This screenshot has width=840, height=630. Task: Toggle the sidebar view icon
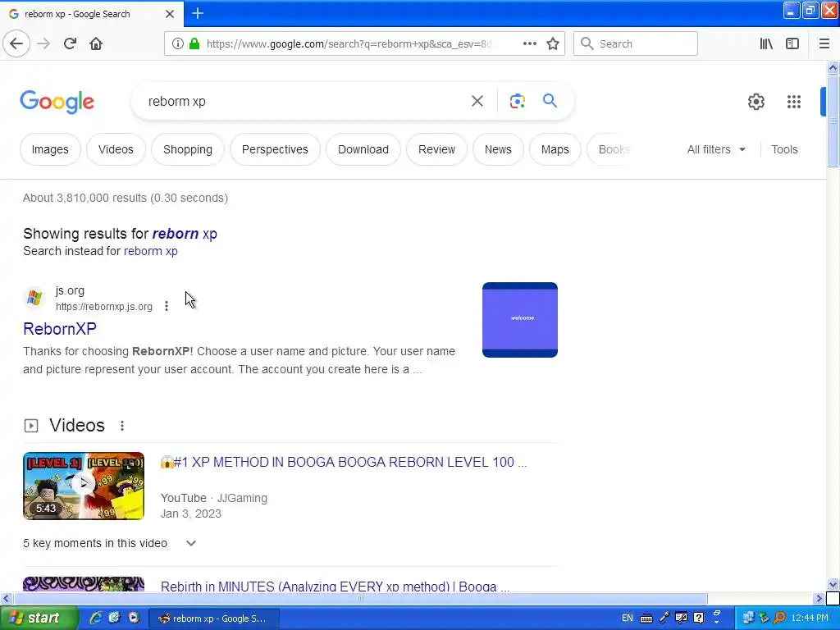(792, 43)
